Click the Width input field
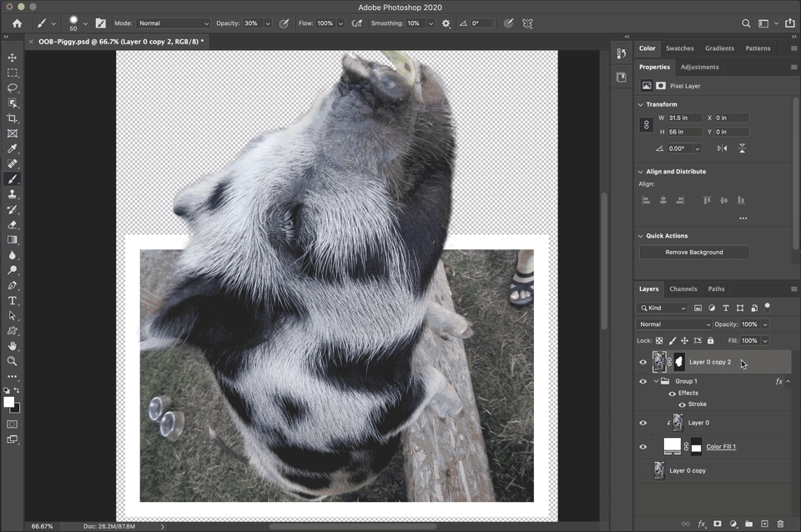Viewport: 801px width, 532px height. 684,118
